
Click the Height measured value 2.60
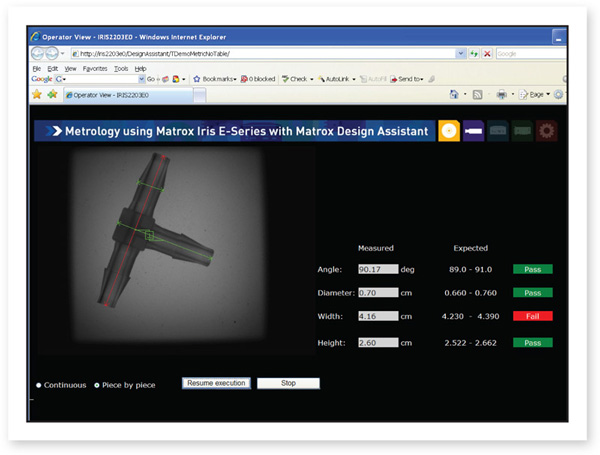coord(378,342)
